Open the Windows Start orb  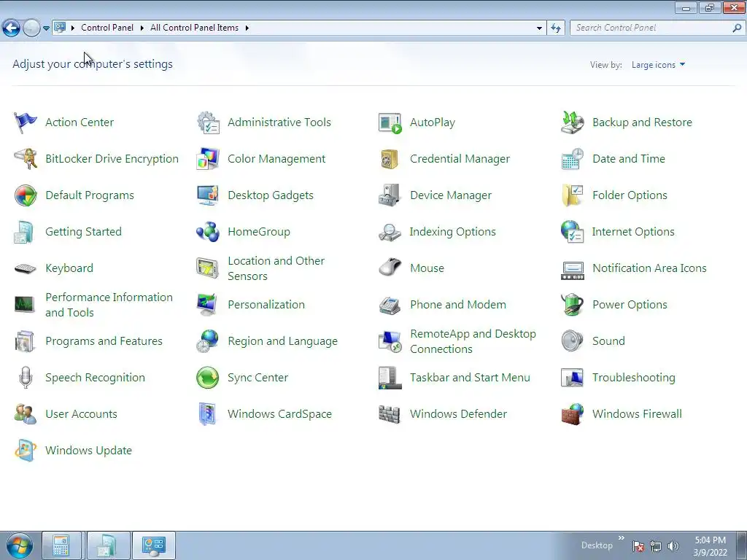coord(20,545)
